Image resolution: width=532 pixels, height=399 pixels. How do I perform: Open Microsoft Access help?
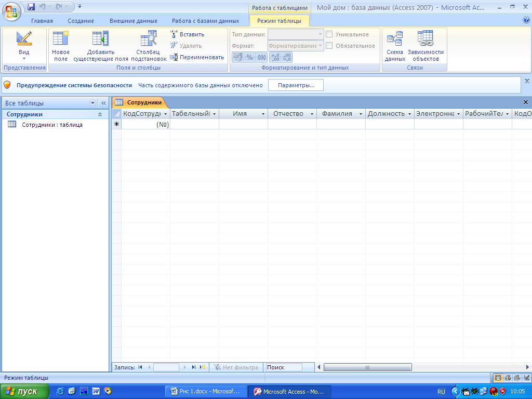pyautogui.click(x=526, y=20)
